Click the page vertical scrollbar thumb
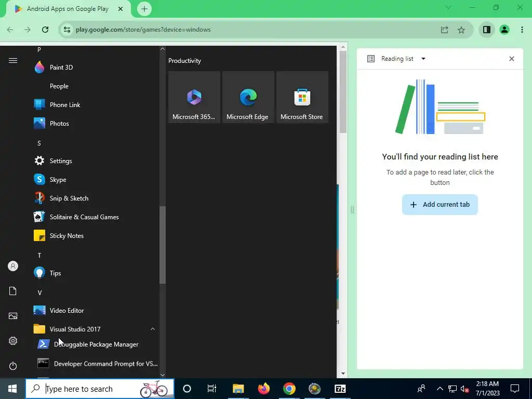 [x=343, y=92]
